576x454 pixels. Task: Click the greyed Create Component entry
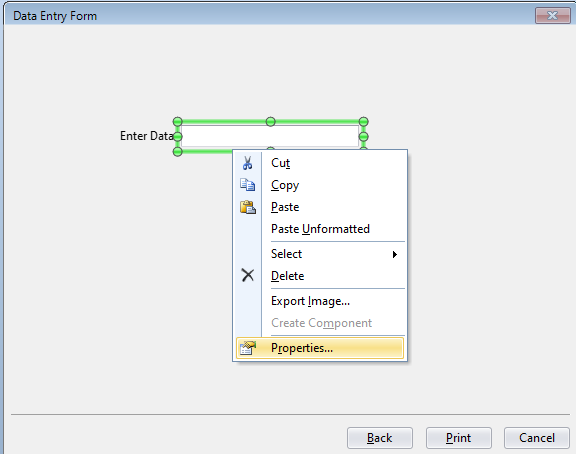pyautogui.click(x=320, y=323)
